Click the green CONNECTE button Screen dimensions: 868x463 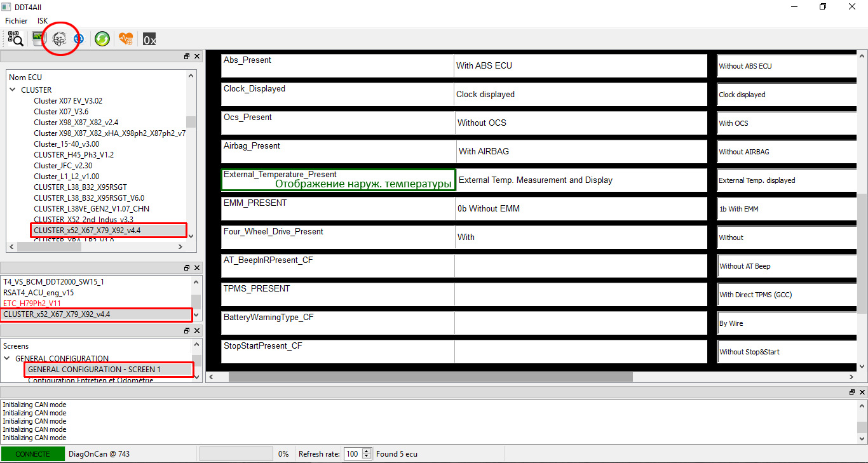(x=33, y=454)
